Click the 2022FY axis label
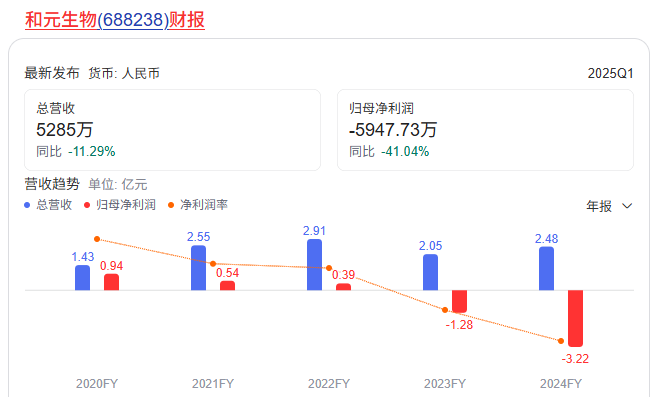 (x=329, y=384)
